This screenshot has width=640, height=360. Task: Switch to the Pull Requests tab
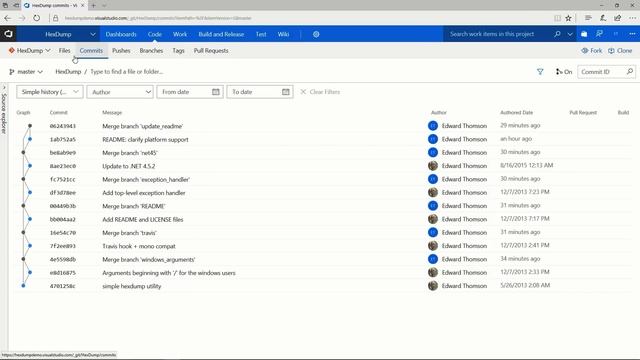coord(211,51)
